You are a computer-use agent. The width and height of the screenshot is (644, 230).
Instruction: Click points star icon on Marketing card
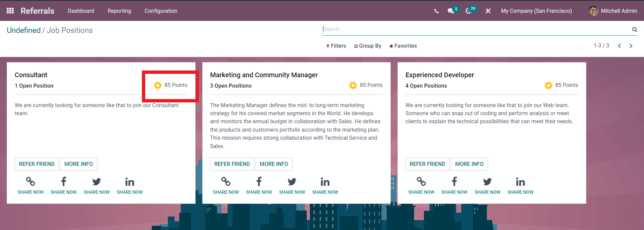point(353,86)
